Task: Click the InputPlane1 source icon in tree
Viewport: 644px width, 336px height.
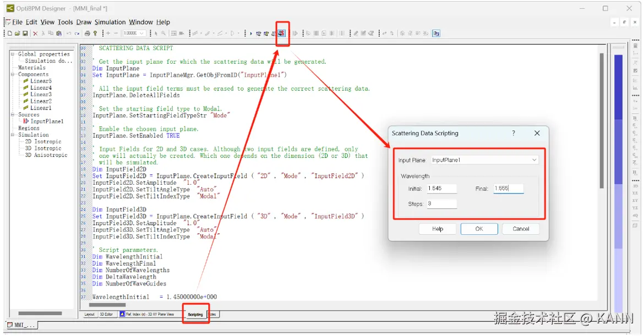Action: (x=26, y=122)
